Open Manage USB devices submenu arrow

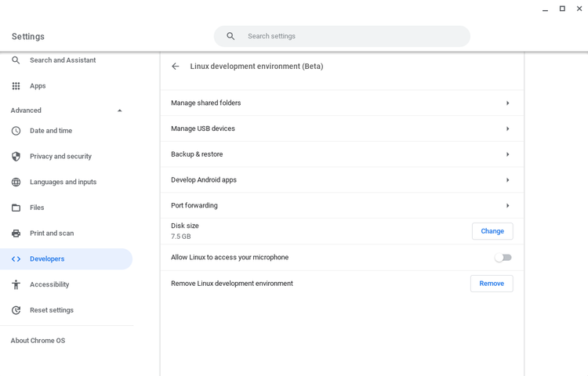[x=507, y=128]
